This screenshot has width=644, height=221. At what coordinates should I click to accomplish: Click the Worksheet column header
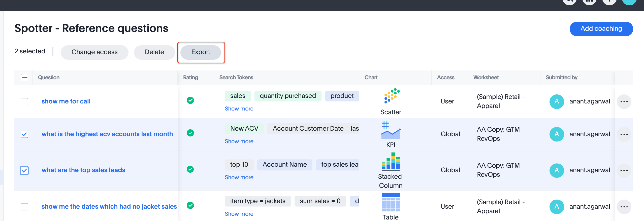(486, 78)
